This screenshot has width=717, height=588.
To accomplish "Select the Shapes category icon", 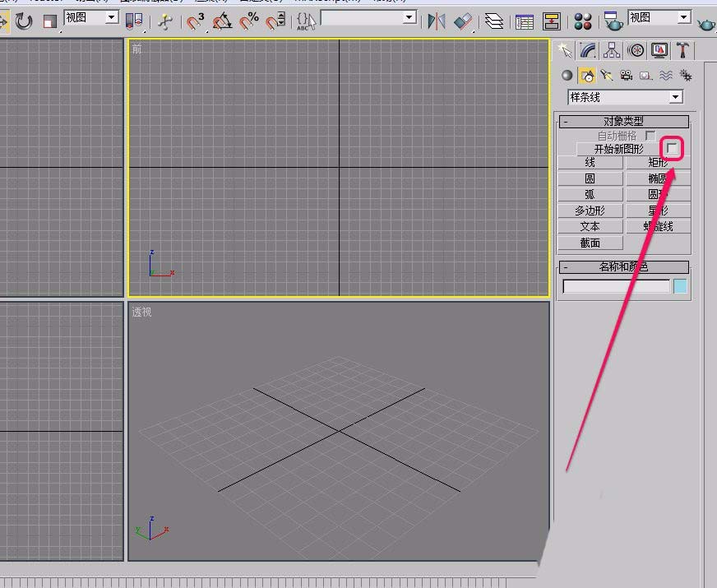I will tap(587, 76).
